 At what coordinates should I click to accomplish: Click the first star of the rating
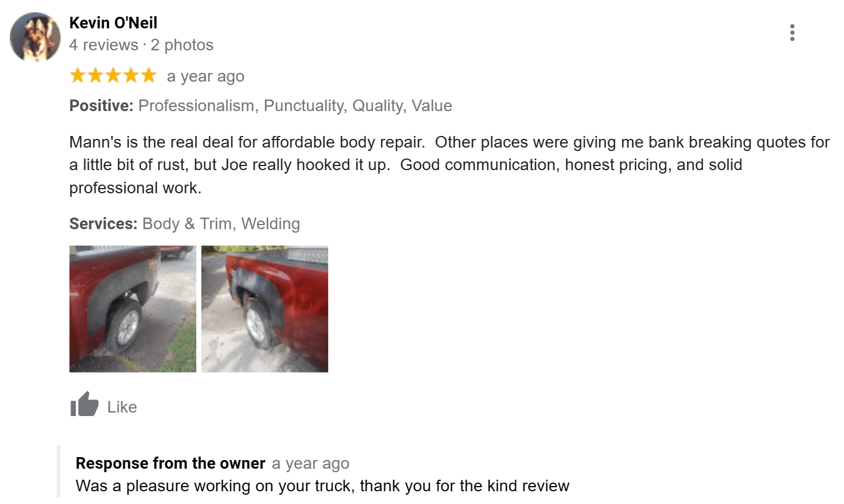[76, 75]
